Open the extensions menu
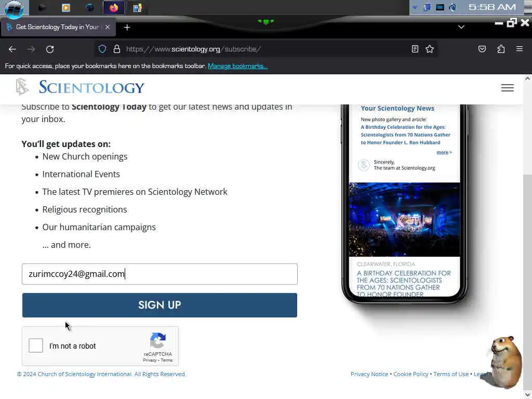This screenshot has width=532, height=399. click(501, 49)
